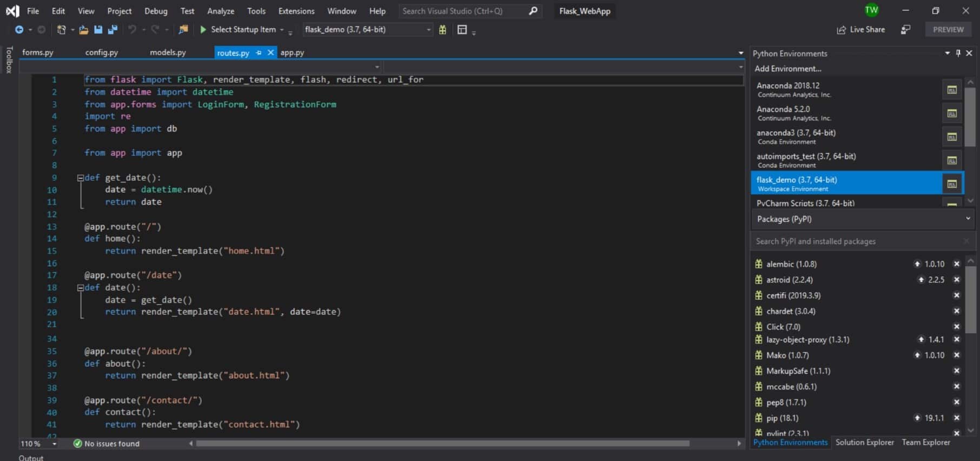The image size is (980, 461).
Task: Save the current file with the disk icon
Action: (x=98, y=30)
